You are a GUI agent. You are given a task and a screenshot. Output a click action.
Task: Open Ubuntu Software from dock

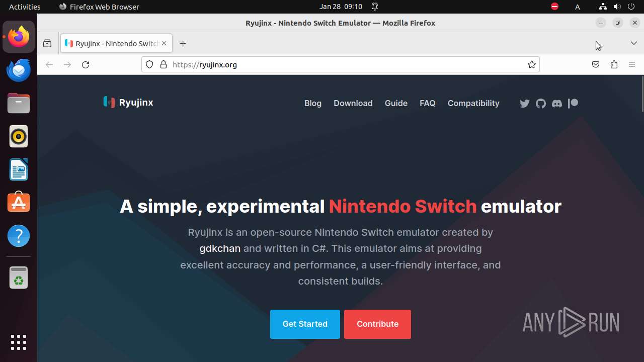[x=19, y=203]
